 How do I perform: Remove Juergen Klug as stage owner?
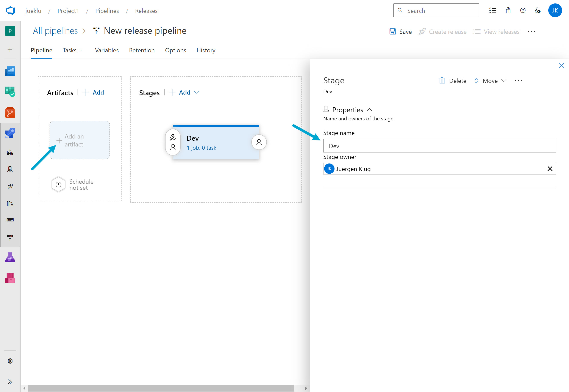[550, 169]
